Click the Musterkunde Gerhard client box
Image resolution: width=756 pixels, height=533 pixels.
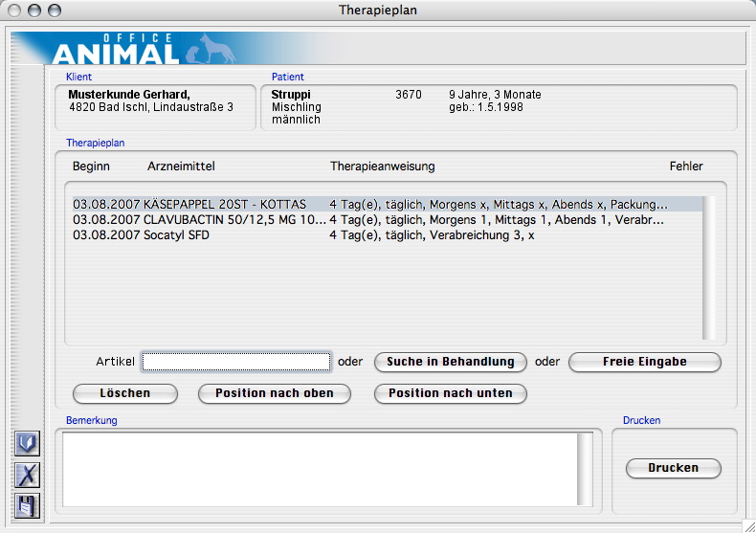pos(156,106)
